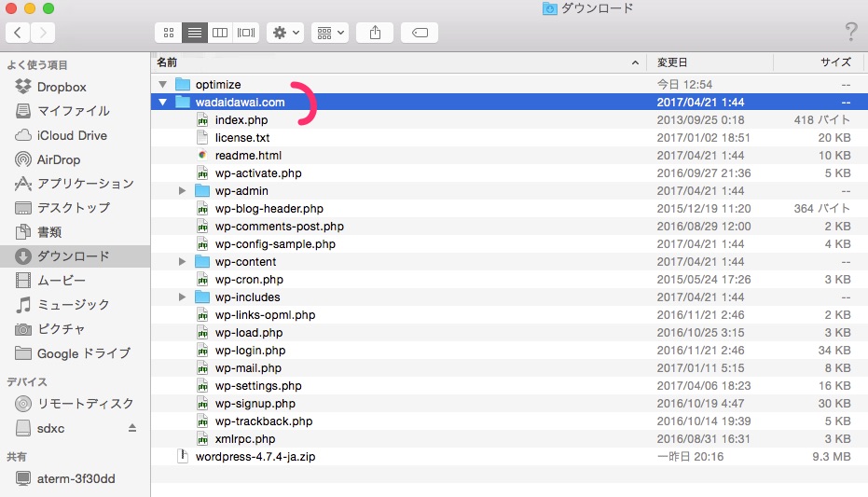Select the wp-content folder name
The image size is (868, 497).
coord(246,262)
